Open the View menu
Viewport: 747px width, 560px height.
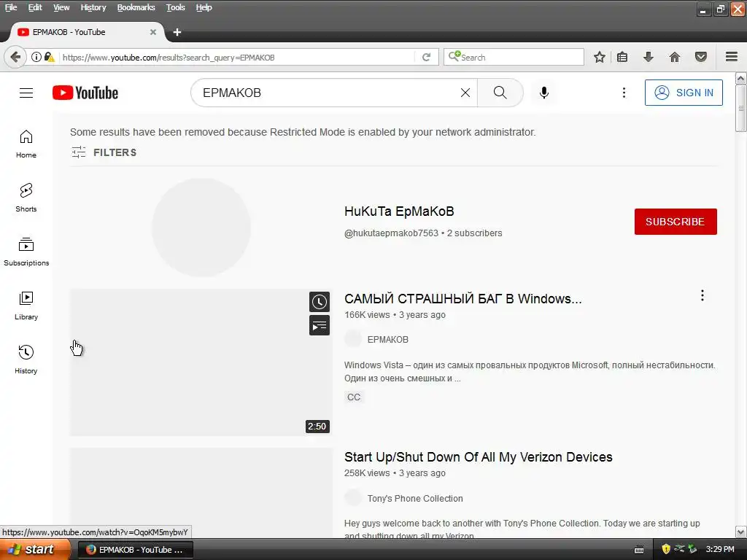[x=61, y=7]
